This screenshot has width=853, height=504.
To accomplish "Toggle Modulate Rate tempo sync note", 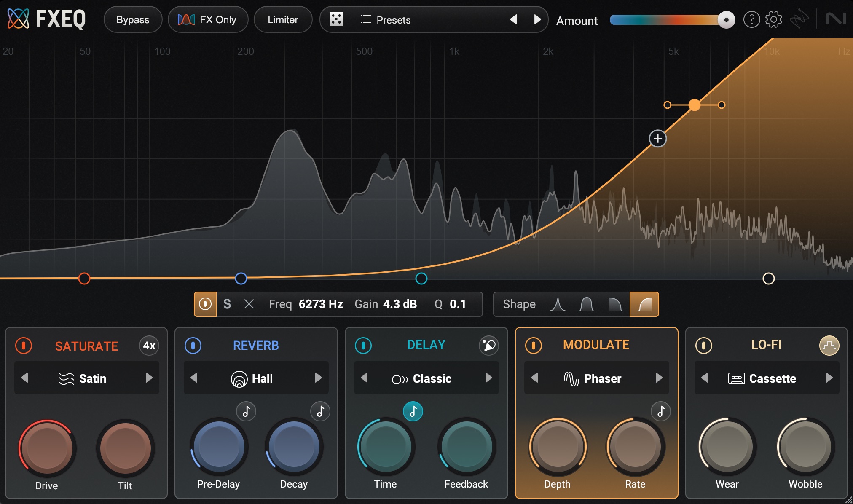I will click(661, 411).
